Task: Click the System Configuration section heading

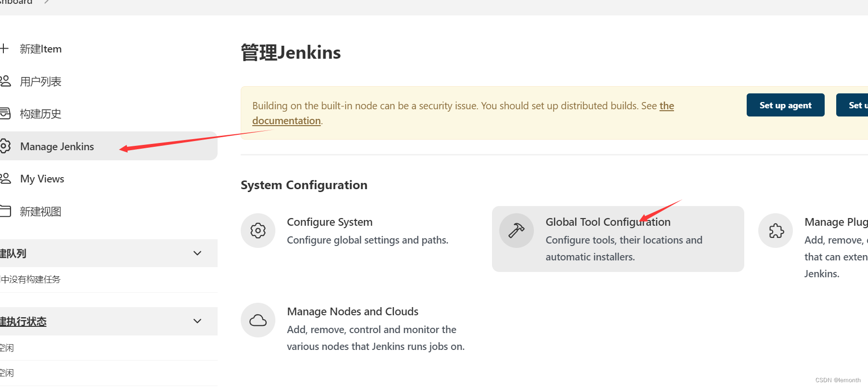Action: tap(304, 185)
